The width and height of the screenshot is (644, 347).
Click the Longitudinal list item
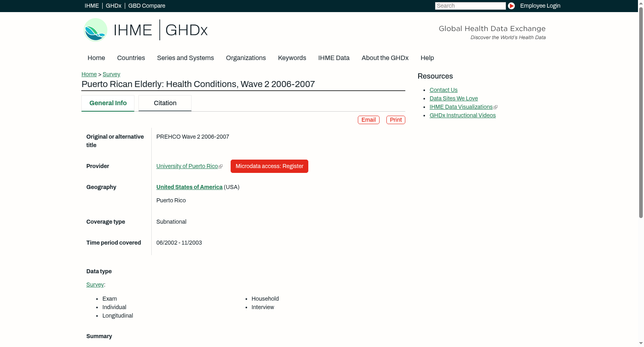[118, 316]
